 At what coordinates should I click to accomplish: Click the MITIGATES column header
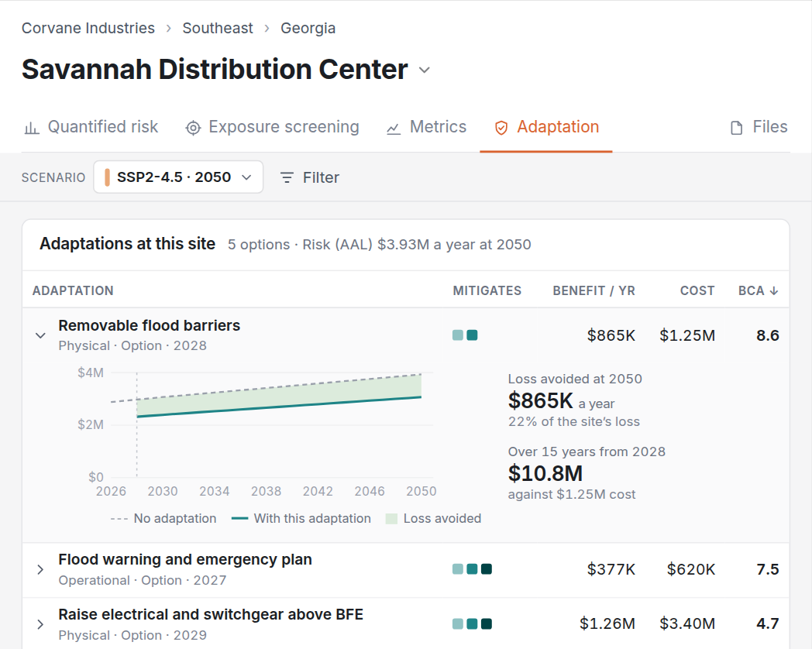(487, 291)
